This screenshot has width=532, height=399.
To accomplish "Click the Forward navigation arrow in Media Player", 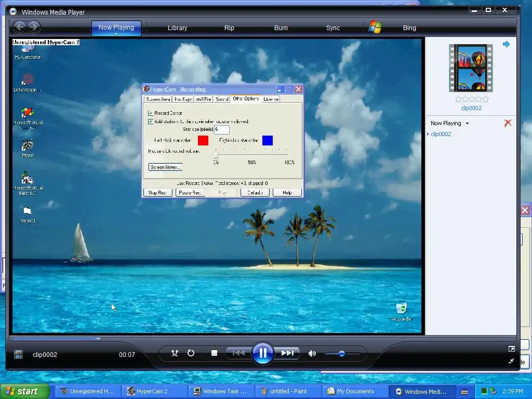I will (x=34, y=27).
